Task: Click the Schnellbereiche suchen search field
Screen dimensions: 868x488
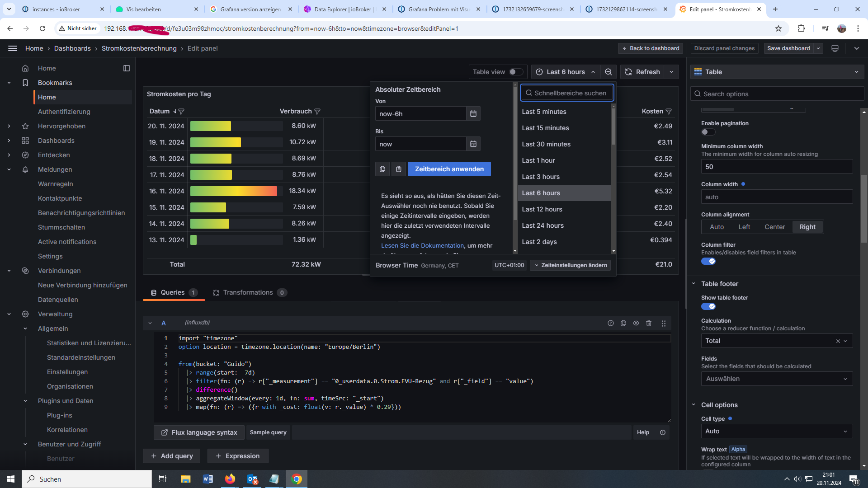Action: (567, 93)
